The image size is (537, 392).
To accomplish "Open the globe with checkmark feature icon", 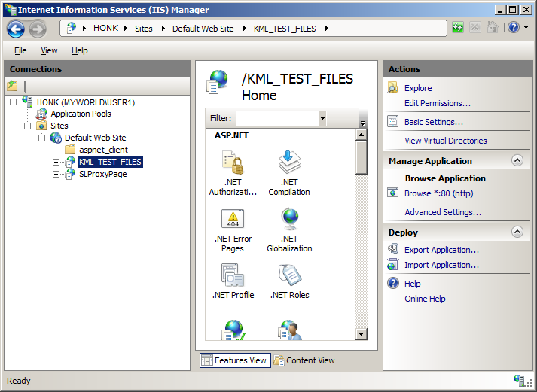I will pyautogui.click(x=233, y=330).
